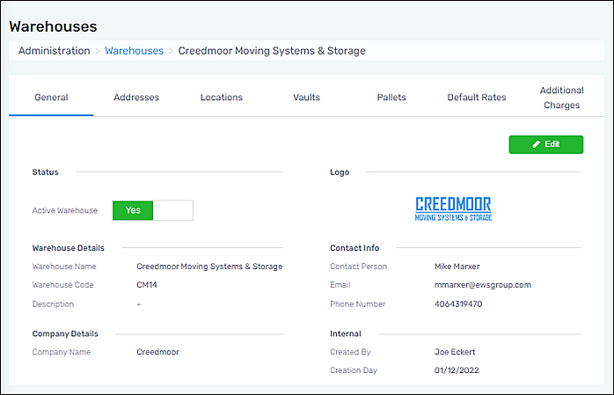Switch to the Addresses tab

(136, 97)
